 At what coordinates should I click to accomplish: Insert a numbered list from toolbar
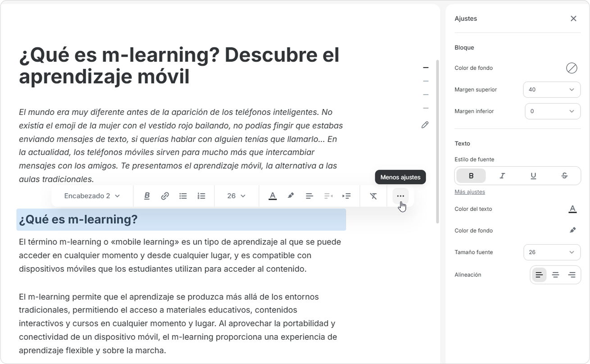[x=201, y=196]
